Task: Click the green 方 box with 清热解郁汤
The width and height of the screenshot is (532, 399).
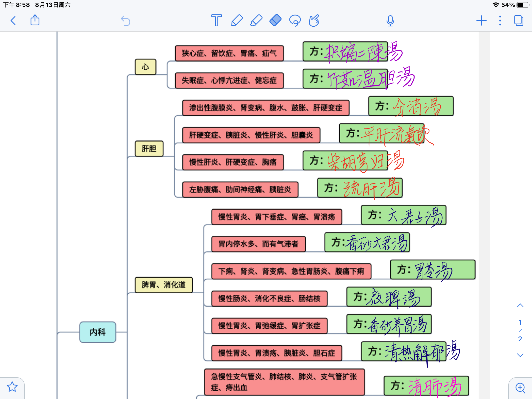Action: tap(403, 351)
